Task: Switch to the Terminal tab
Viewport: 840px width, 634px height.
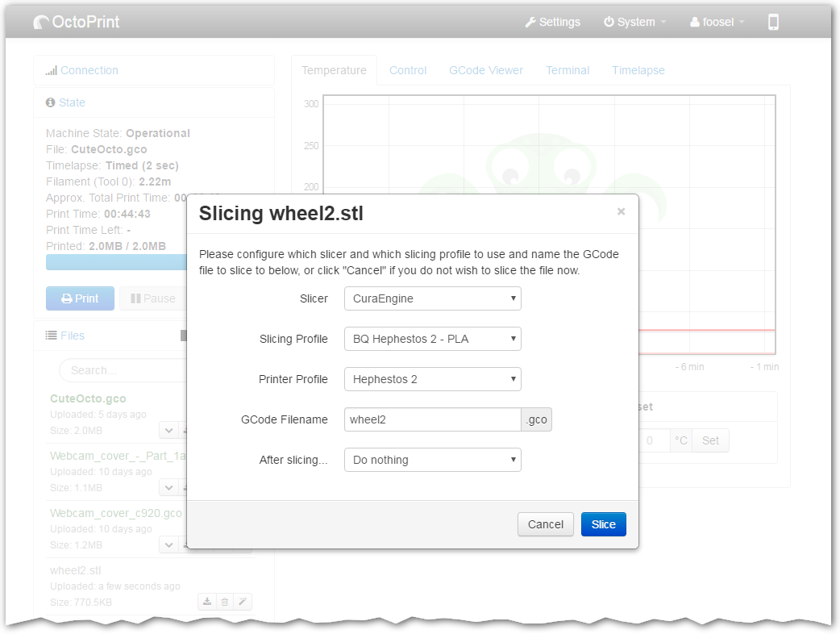Action: pyautogui.click(x=568, y=70)
